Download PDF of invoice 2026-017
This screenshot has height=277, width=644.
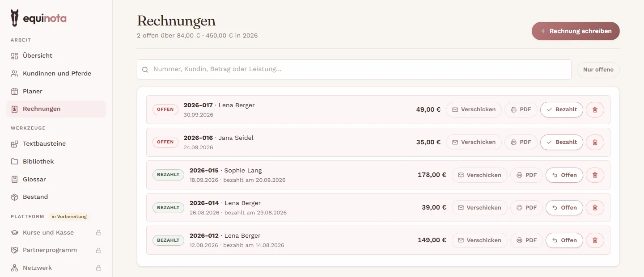(x=521, y=109)
